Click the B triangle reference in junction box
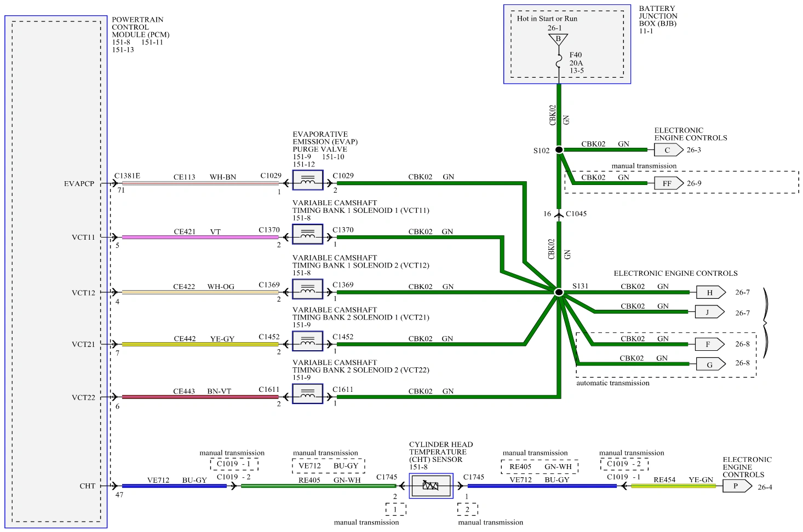The width and height of the screenshot is (803, 532). (x=558, y=39)
